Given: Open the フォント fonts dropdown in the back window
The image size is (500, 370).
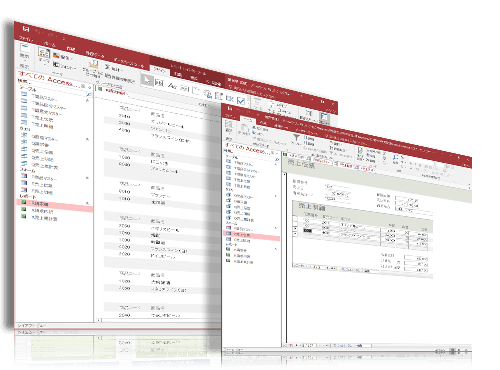Looking at the screenshot, I should (x=64, y=65).
